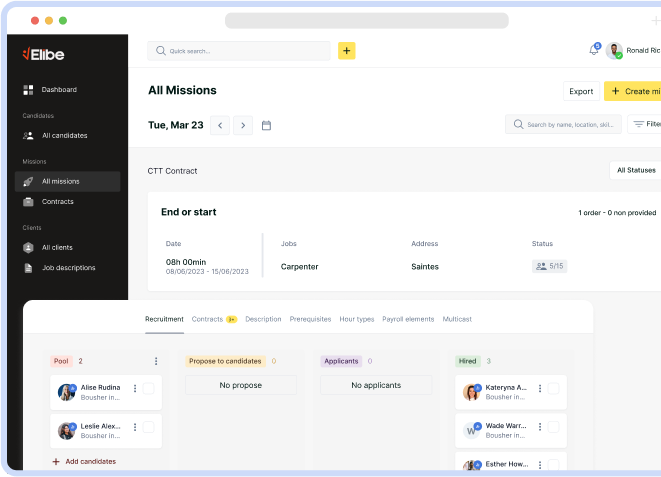Image resolution: width=661 pixels, height=477 pixels.
Task: Open the Filter options
Action: [x=645, y=125]
